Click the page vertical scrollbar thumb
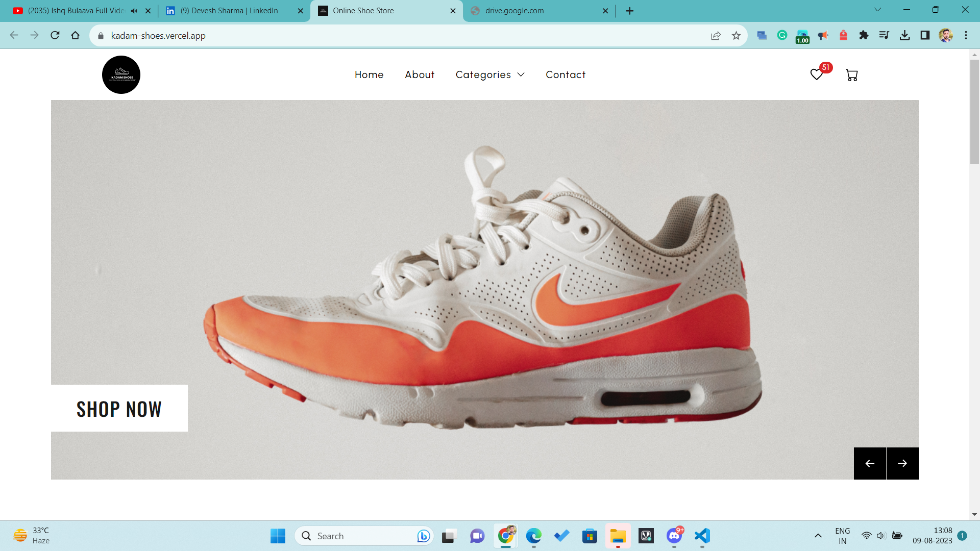Image resolution: width=980 pixels, height=551 pixels. tap(974, 111)
